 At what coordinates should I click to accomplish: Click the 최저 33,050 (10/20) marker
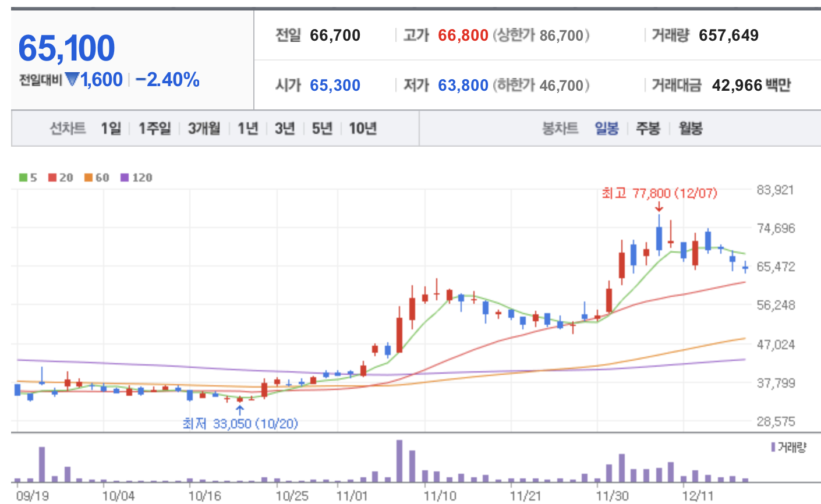[240, 423]
